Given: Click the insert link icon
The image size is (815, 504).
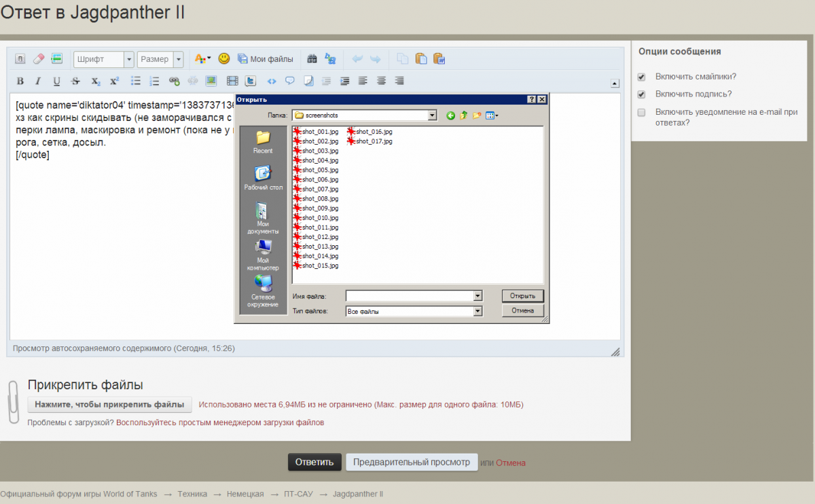Looking at the screenshot, I should pyautogui.click(x=174, y=81).
